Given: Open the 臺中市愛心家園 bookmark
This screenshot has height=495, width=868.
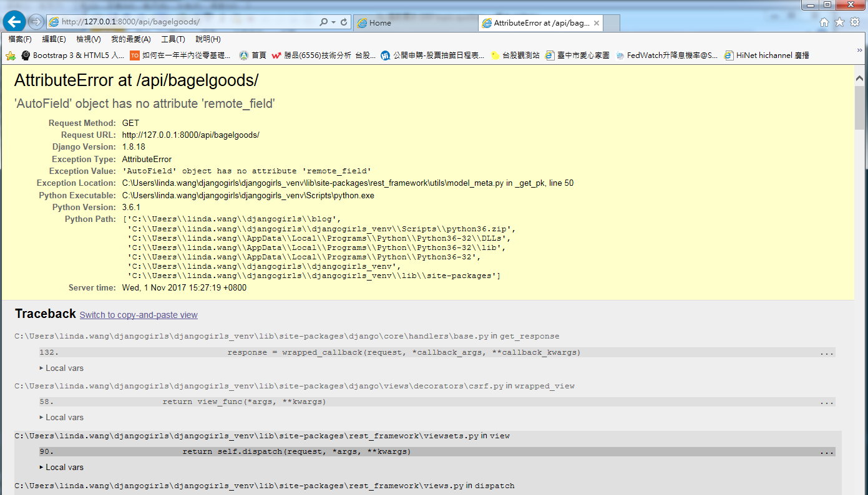Looking at the screenshot, I should click(x=585, y=55).
